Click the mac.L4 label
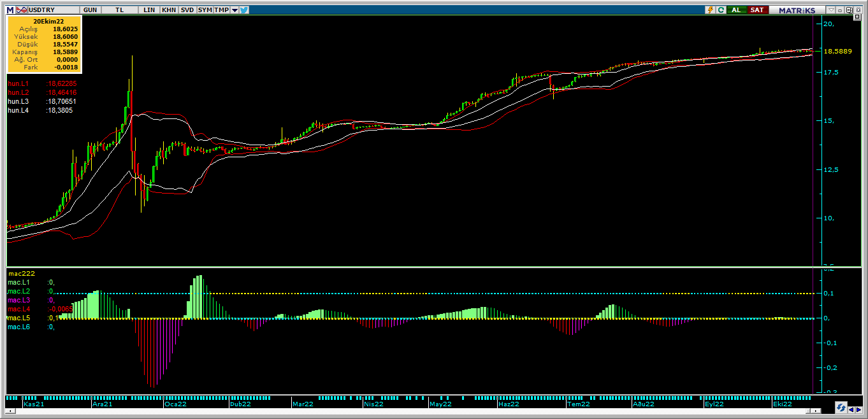868x419 pixels. 18,309
